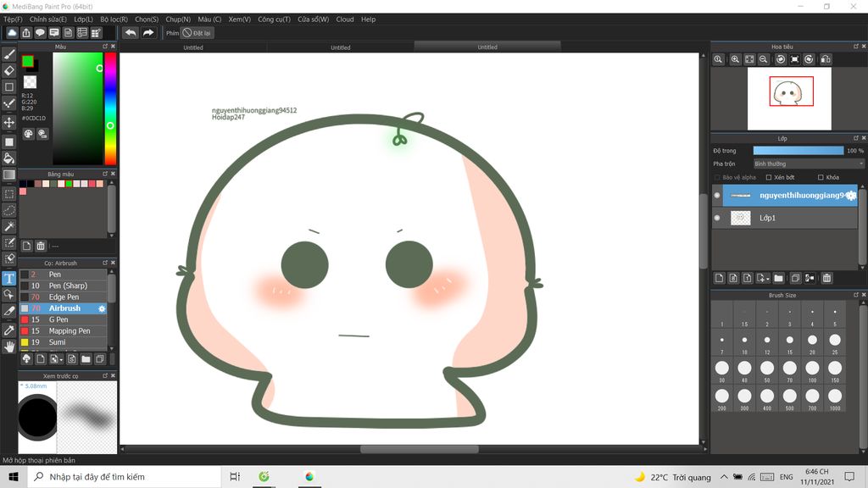Click the navigator flip view icon

(x=826, y=59)
